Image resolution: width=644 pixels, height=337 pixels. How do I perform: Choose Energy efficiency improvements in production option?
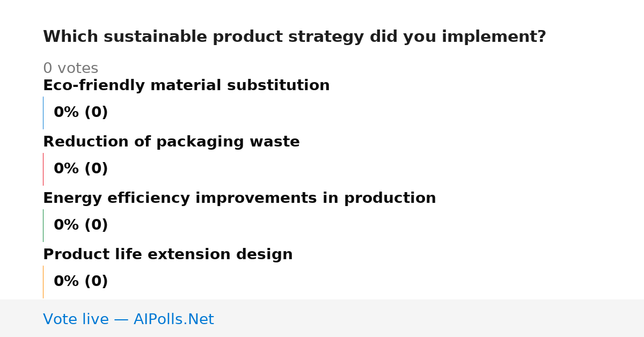(x=239, y=198)
